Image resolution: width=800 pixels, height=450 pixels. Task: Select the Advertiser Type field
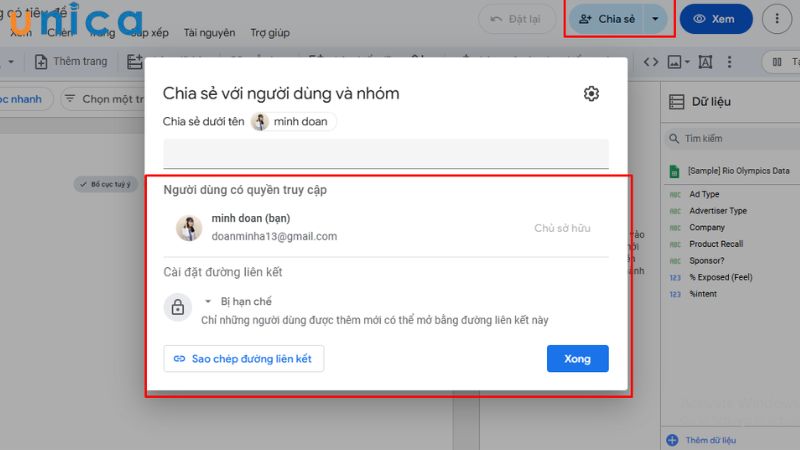[x=718, y=211]
